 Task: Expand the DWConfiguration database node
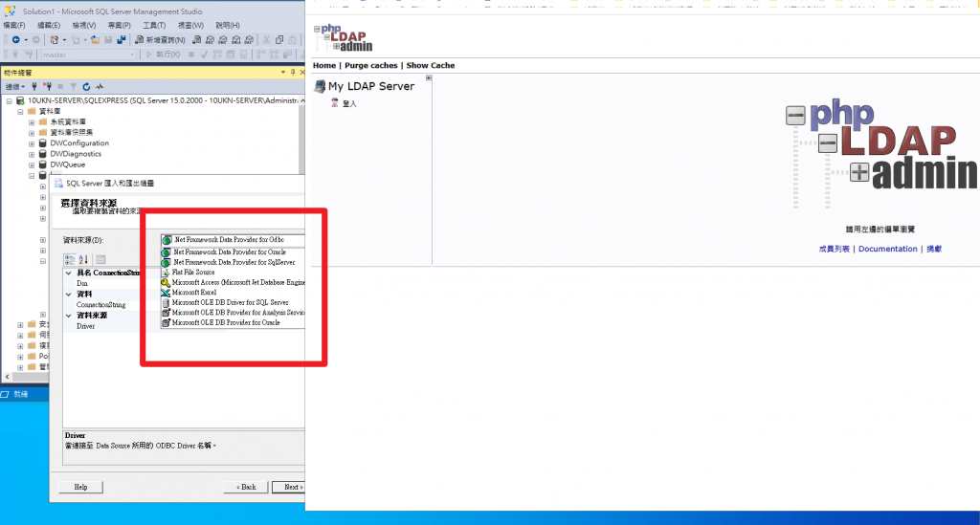pos(32,143)
